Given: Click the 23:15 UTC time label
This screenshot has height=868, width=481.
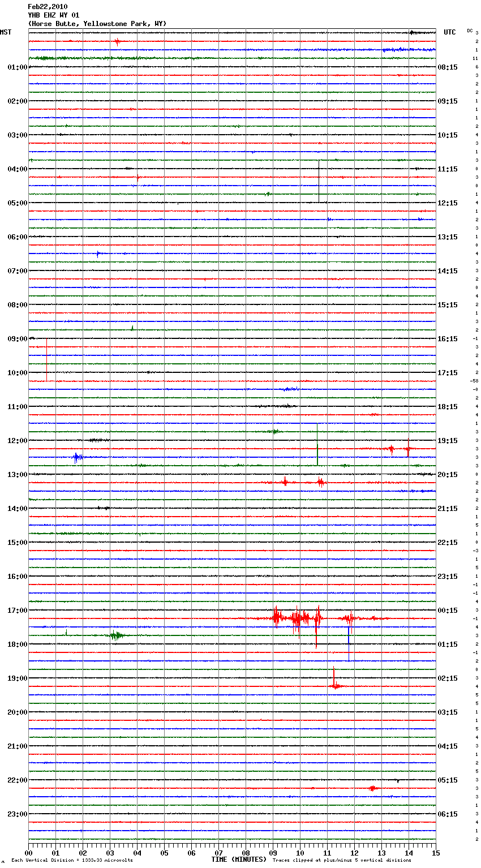Looking at the screenshot, I should click(448, 577).
